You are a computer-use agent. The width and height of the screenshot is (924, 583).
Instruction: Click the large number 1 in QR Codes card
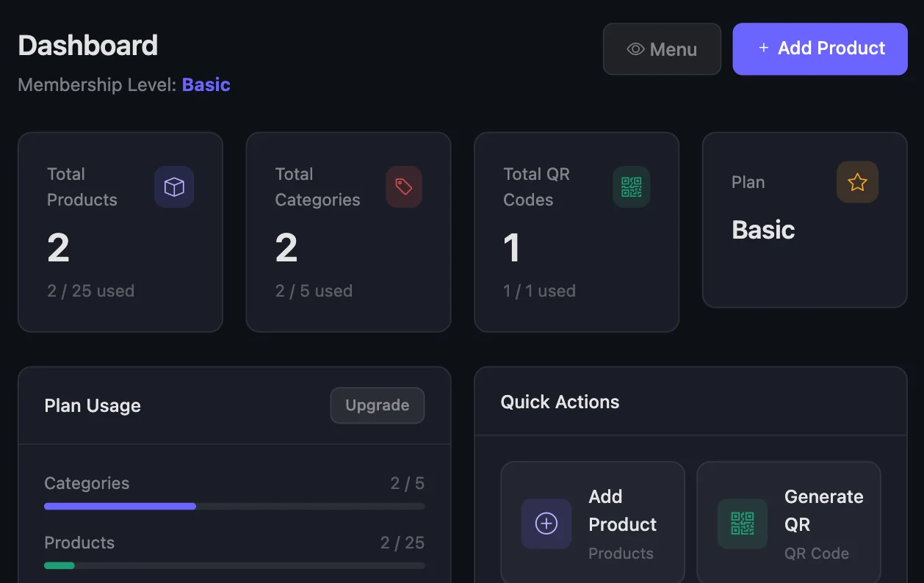pyautogui.click(x=512, y=248)
